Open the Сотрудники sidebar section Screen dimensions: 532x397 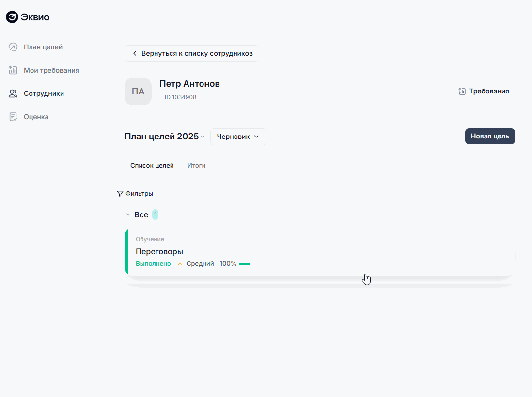pos(44,93)
